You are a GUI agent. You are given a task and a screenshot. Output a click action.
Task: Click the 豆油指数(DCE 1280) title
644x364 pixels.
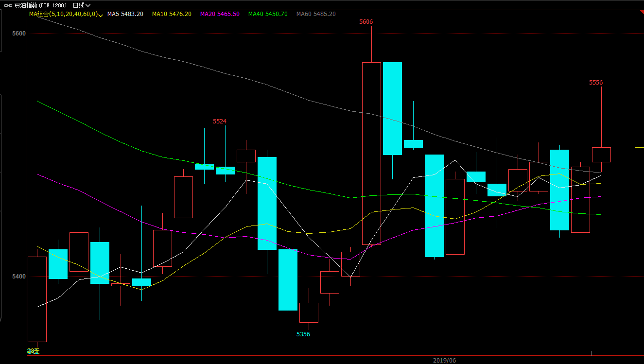click(40, 5)
